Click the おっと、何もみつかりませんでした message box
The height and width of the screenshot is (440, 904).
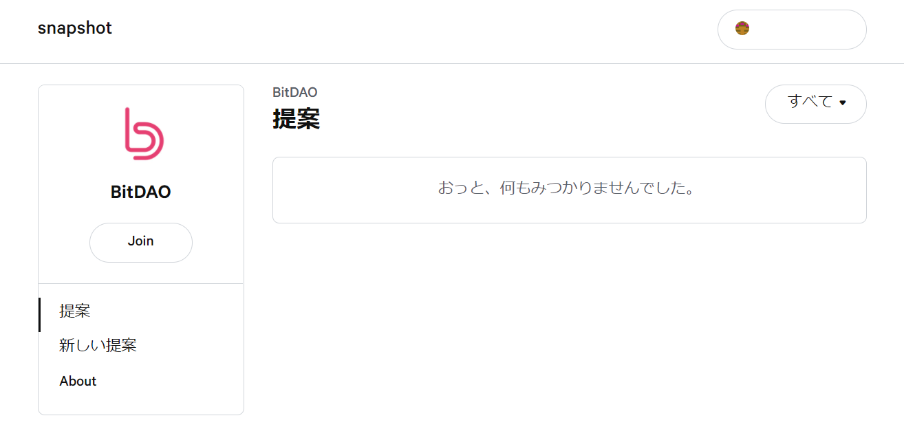pyautogui.click(x=569, y=190)
